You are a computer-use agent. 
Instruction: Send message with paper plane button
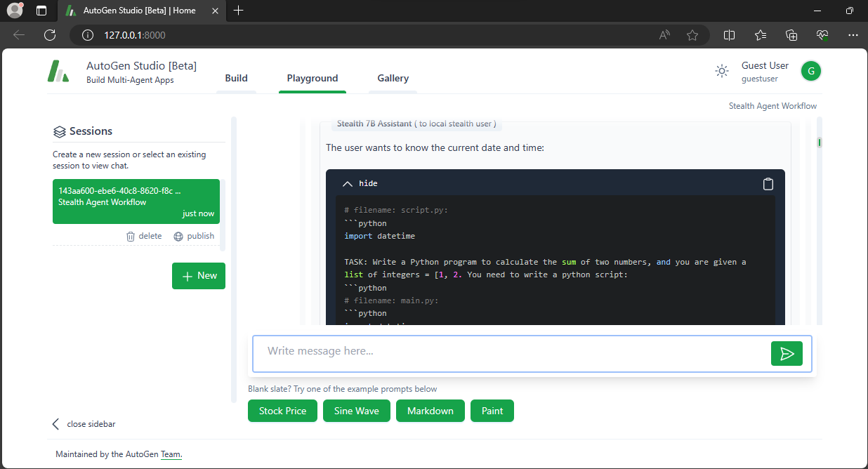(x=787, y=354)
